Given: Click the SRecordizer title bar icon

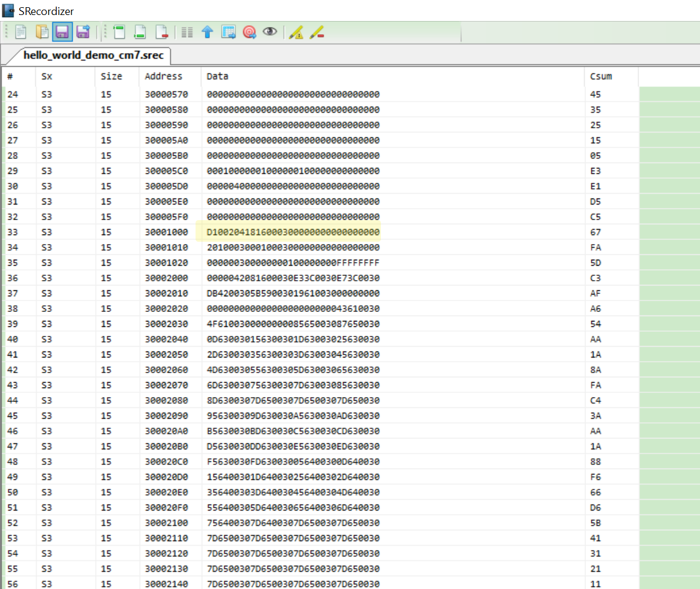Looking at the screenshot, I should [8, 10].
